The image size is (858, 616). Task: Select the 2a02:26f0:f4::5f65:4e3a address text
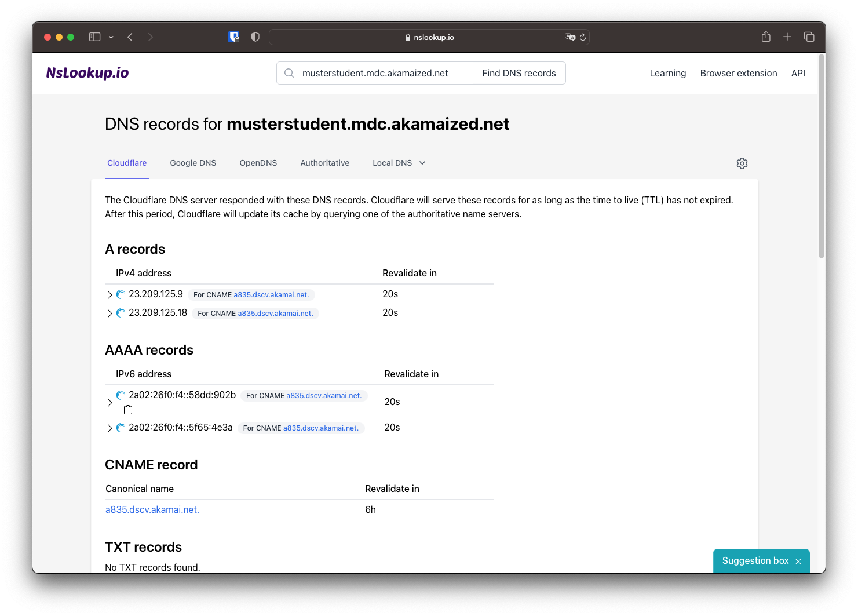(x=181, y=428)
